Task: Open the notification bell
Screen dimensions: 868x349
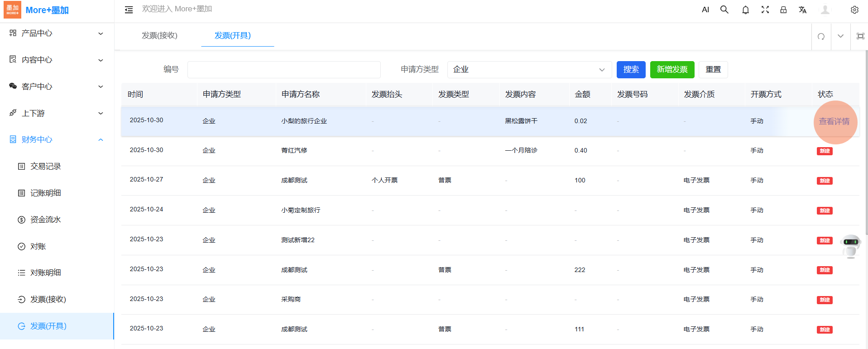Action: [745, 10]
